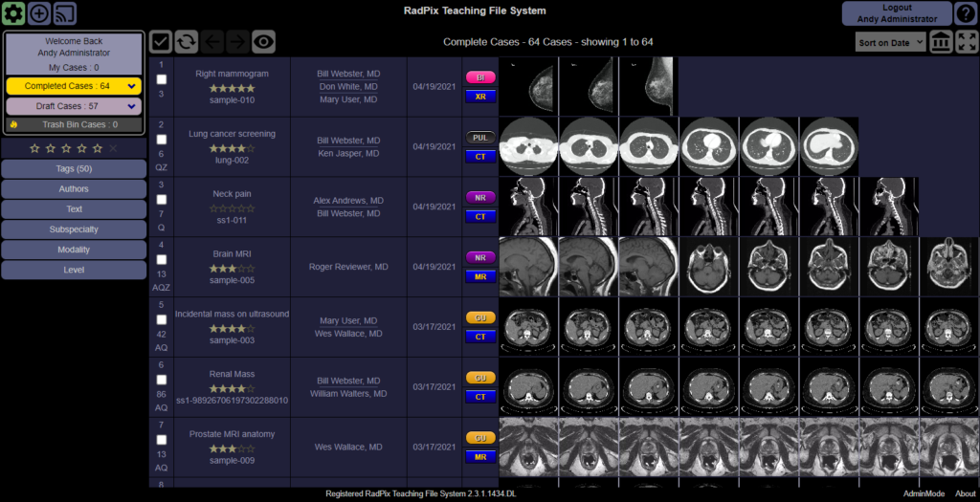Click the fullscreen expand icon

pos(967,42)
